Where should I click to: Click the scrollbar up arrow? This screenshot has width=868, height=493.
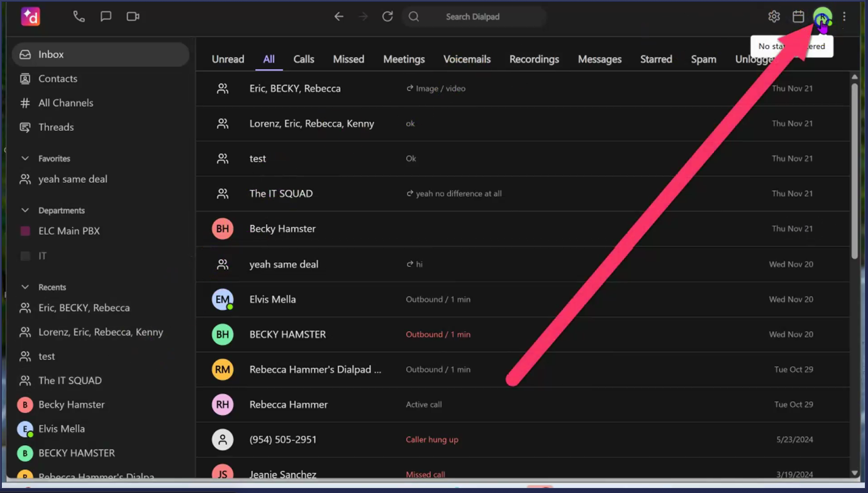(x=854, y=77)
